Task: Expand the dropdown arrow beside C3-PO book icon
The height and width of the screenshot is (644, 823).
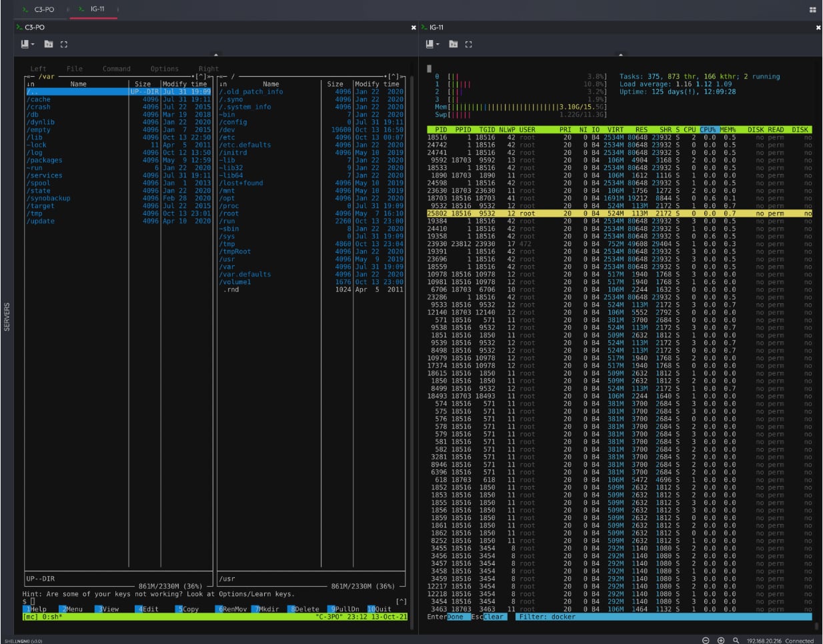Action: [33, 45]
